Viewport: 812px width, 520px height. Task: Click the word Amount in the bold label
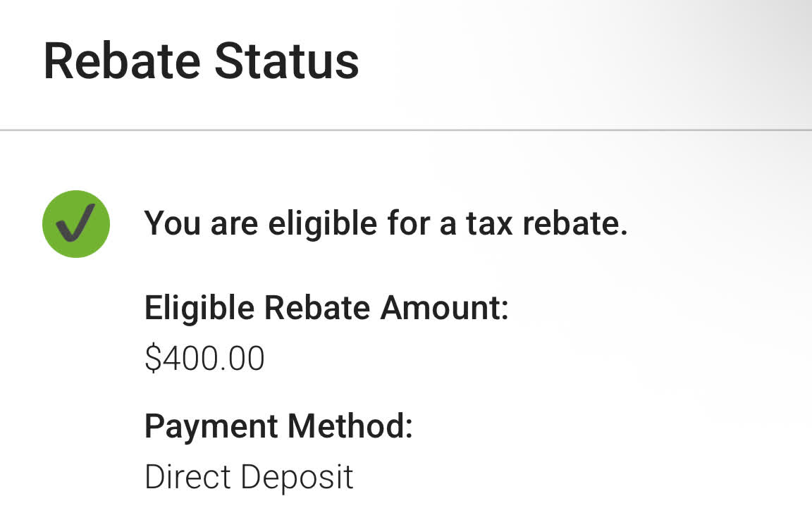click(x=444, y=309)
